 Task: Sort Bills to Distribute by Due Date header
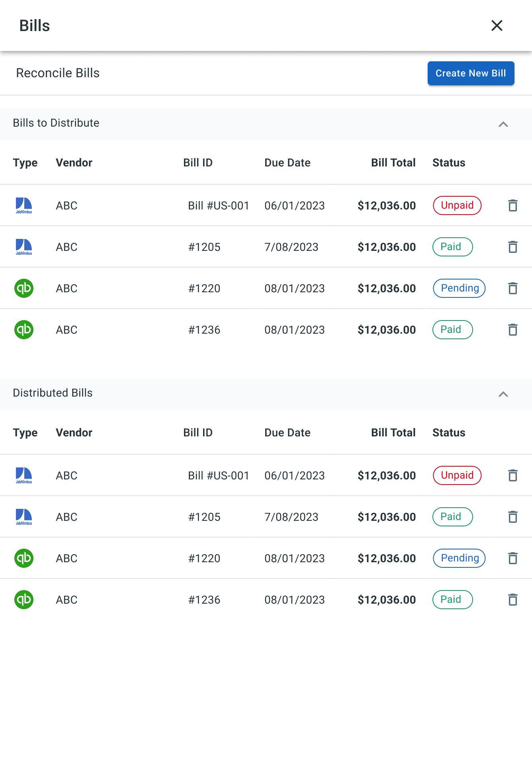point(287,162)
